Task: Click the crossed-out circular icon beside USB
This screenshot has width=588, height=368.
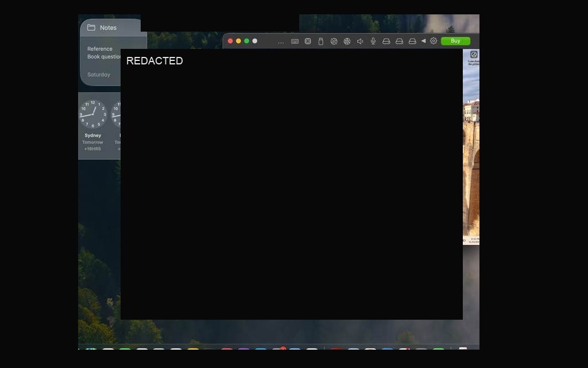Action: point(334,41)
